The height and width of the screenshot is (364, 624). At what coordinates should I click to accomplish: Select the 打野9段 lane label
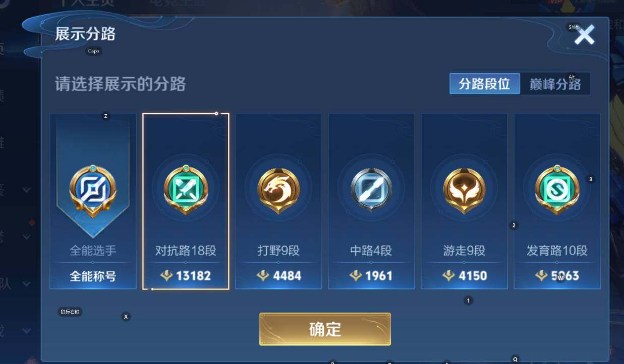278,251
